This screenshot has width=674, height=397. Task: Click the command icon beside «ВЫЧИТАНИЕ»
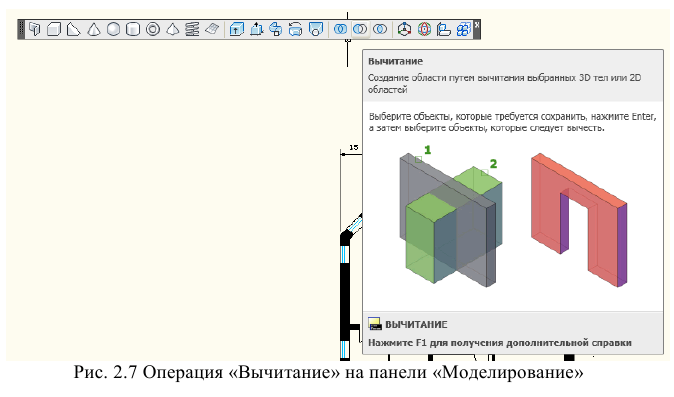[x=375, y=324]
